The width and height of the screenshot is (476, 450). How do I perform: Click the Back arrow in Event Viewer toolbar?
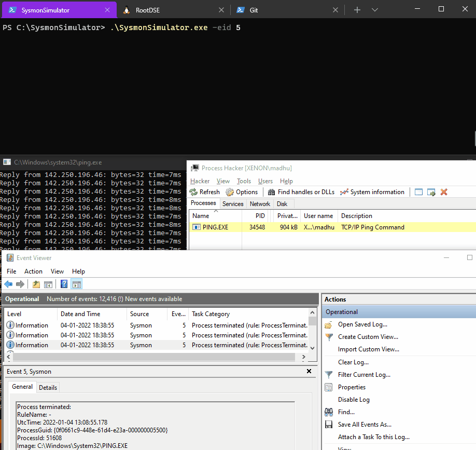click(8, 284)
